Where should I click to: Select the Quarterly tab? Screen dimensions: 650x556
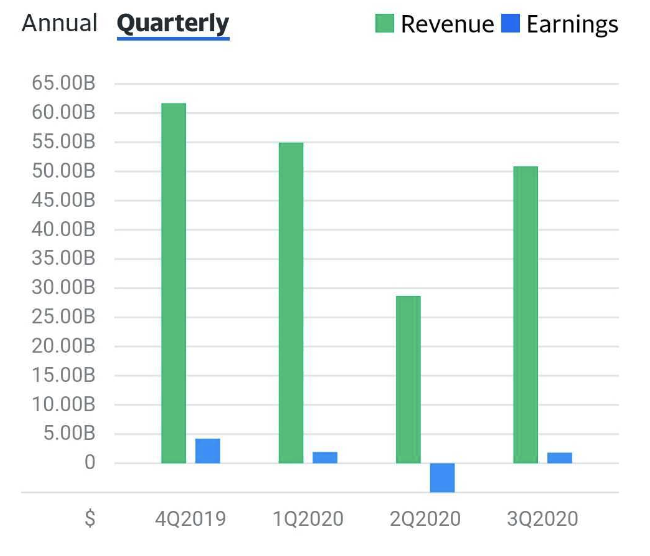(x=173, y=23)
